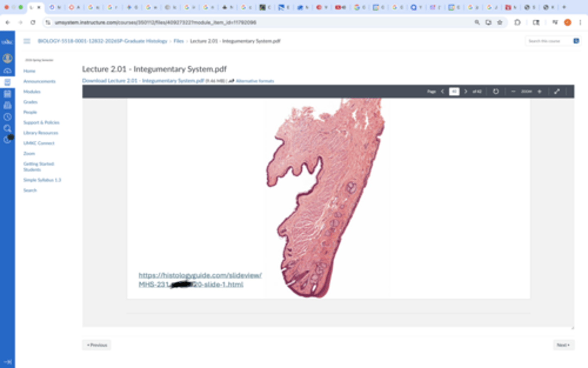The height and width of the screenshot is (368, 588).
Task: Open the Dashboard icon in global nav
Action: point(7,71)
